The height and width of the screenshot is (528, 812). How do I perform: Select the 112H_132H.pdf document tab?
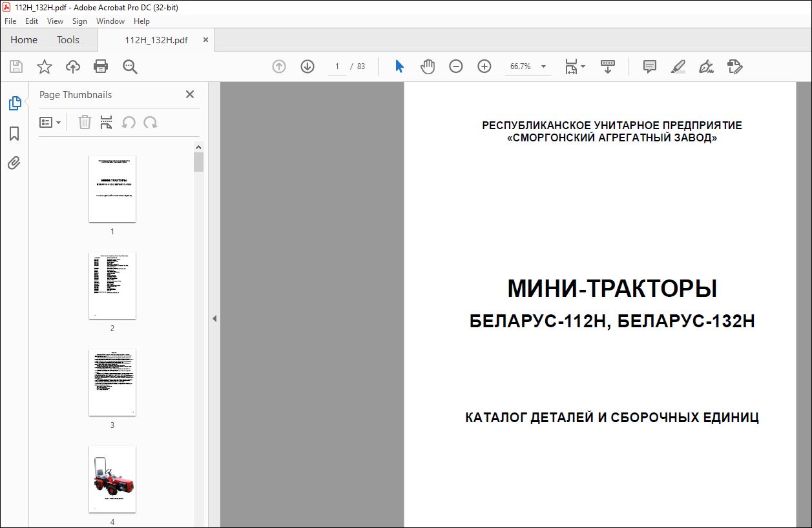coord(156,40)
